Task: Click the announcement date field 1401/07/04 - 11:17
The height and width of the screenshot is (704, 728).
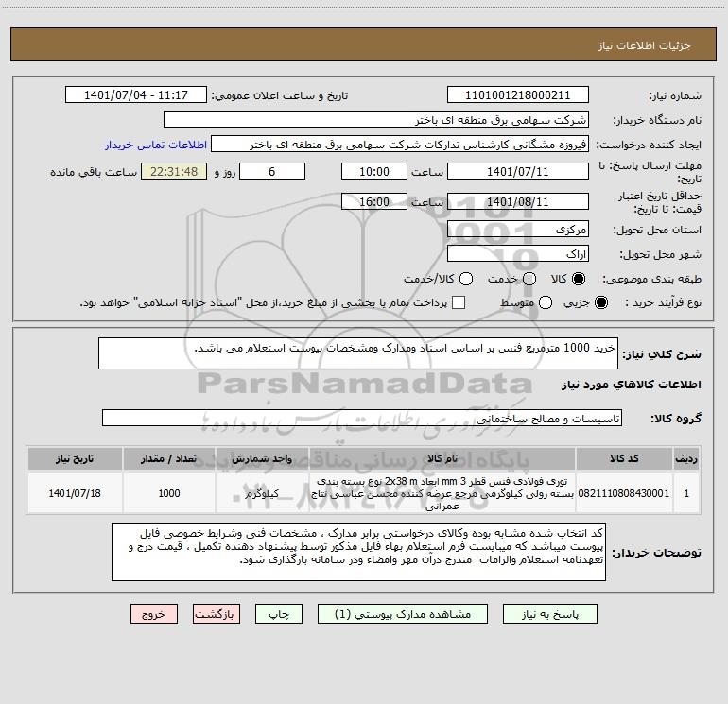Action: (136, 95)
